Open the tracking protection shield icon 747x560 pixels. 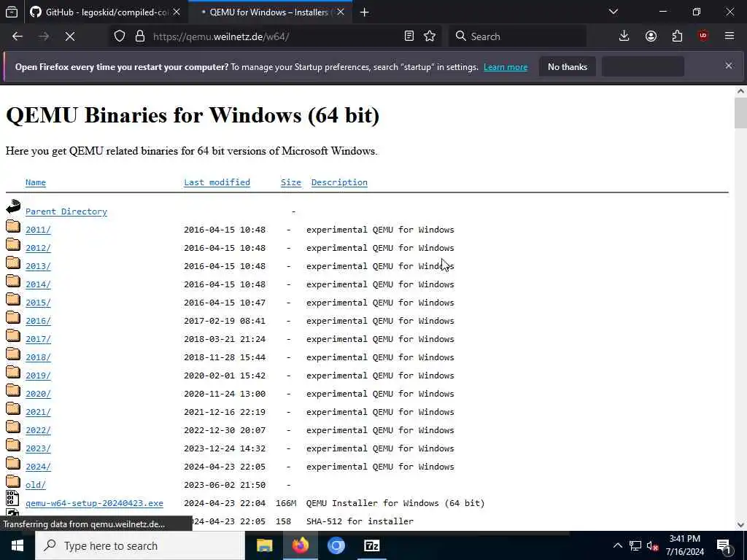pyautogui.click(x=120, y=36)
